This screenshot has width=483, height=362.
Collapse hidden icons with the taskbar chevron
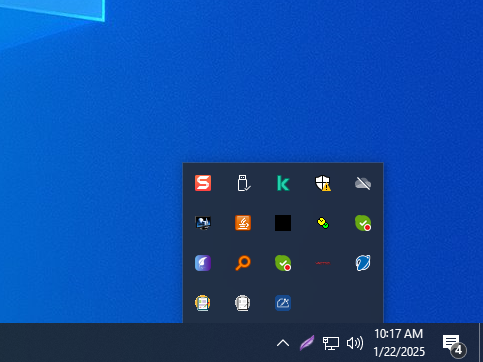(283, 343)
